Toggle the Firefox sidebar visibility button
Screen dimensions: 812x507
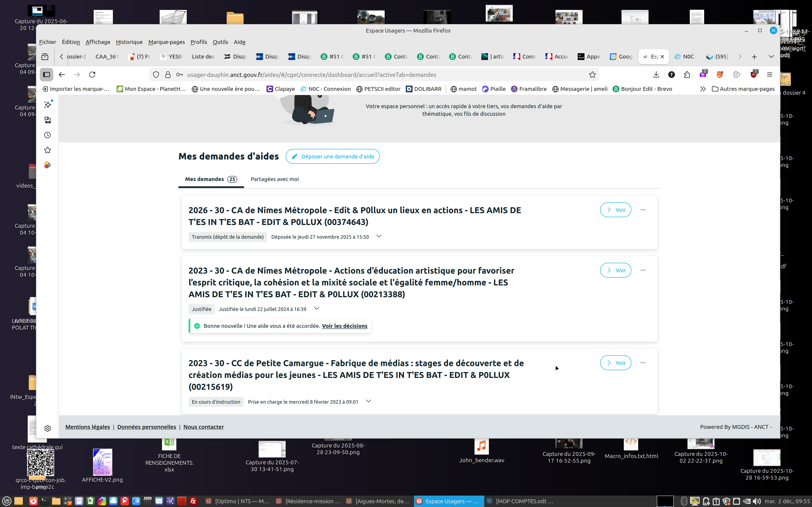click(46, 74)
